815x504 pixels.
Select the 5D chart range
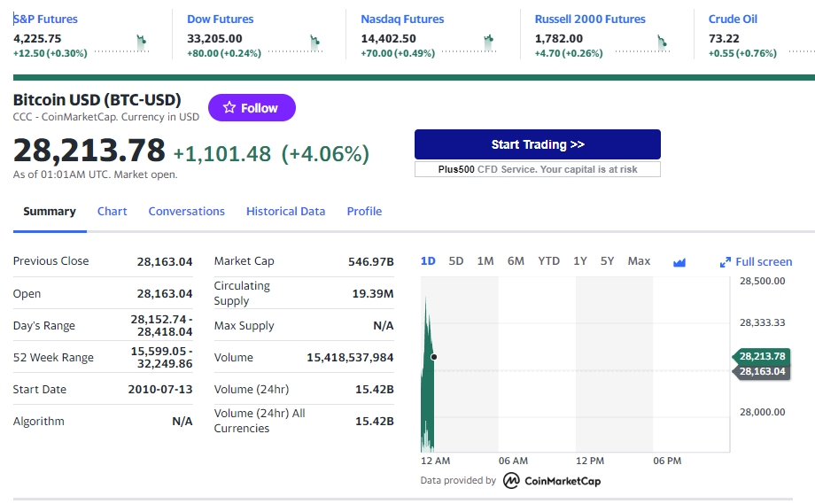(x=456, y=260)
